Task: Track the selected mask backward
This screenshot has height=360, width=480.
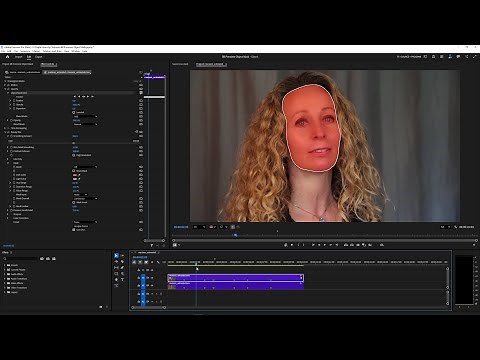Action: point(79,97)
